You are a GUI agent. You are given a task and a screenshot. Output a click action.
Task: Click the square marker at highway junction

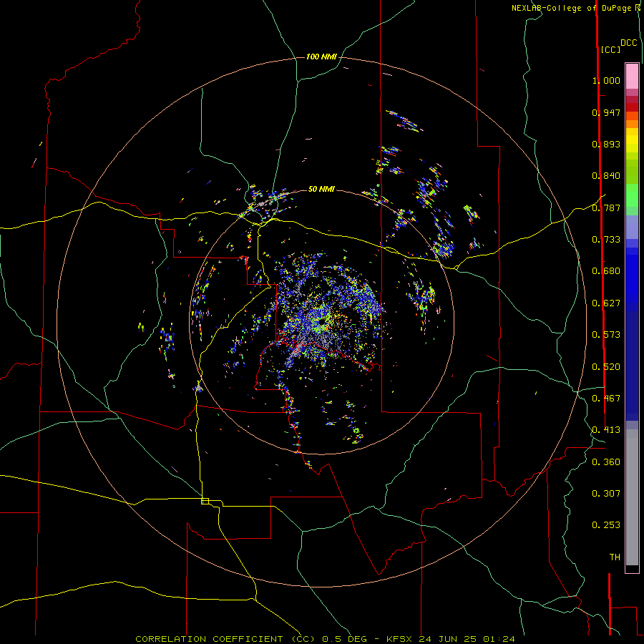click(x=205, y=501)
